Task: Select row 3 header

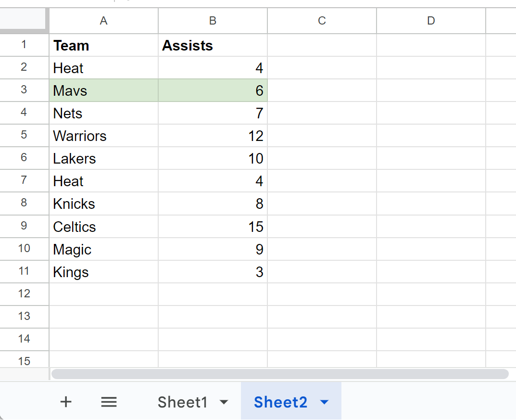Action: [x=24, y=90]
